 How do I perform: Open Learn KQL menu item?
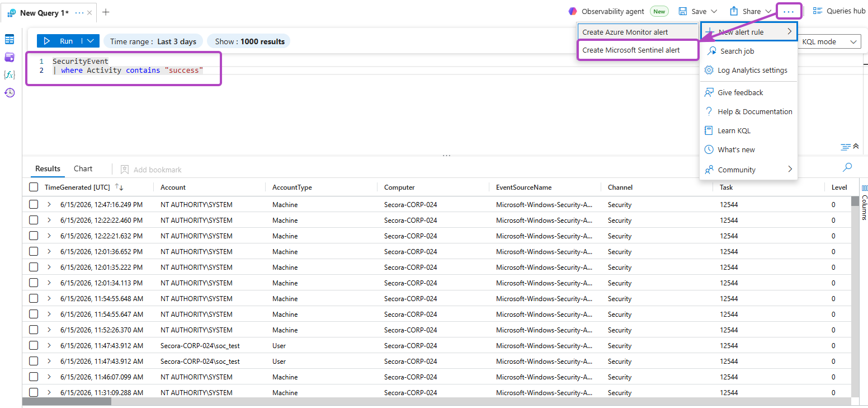(x=749, y=130)
